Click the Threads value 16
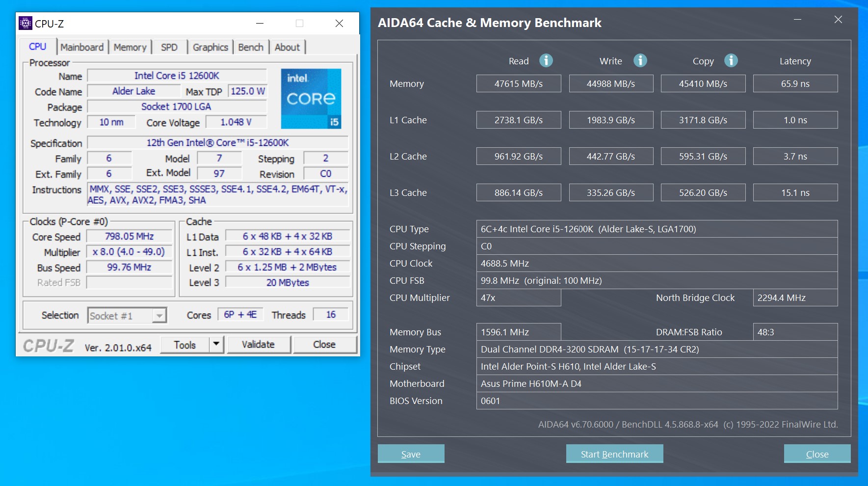Viewport: 868px width, 486px height. coord(331,315)
